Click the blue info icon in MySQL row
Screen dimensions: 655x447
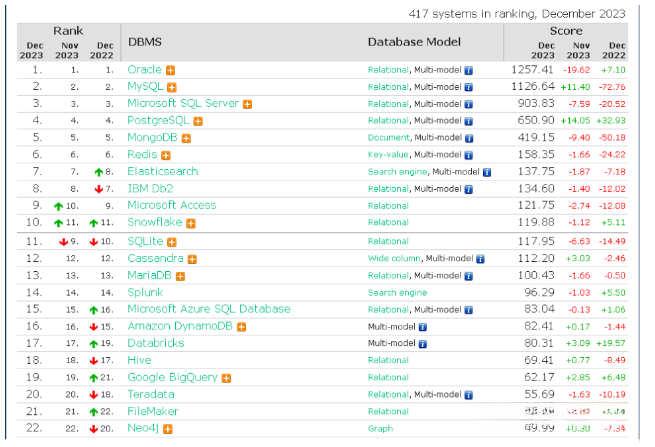[469, 87]
